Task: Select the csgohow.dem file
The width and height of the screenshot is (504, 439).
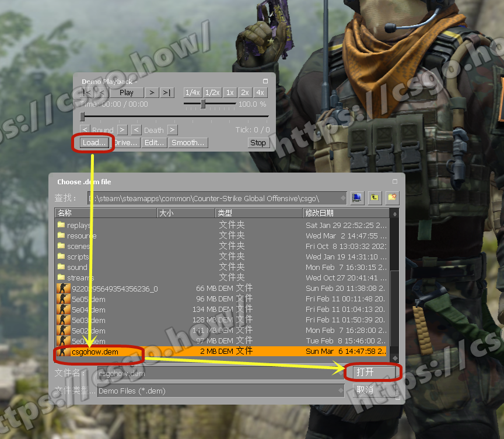Action: coord(222,352)
